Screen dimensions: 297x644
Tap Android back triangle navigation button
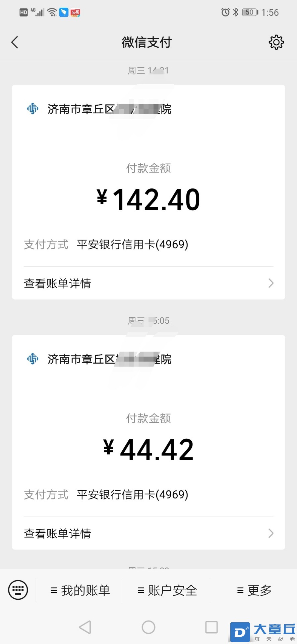pyautogui.click(x=85, y=627)
